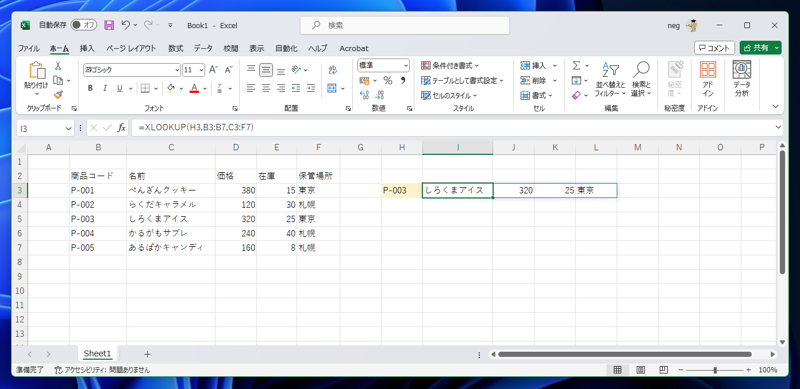Click the Insert Function fx icon
This screenshot has width=800, height=389.
[121, 129]
